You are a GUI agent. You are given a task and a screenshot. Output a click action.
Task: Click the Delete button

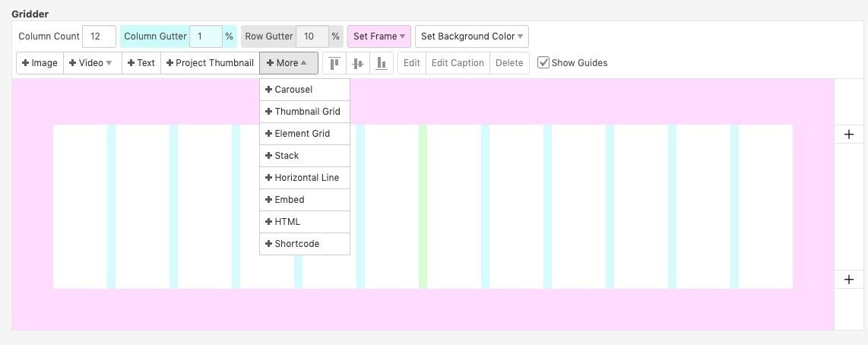click(x=509, y=63)
